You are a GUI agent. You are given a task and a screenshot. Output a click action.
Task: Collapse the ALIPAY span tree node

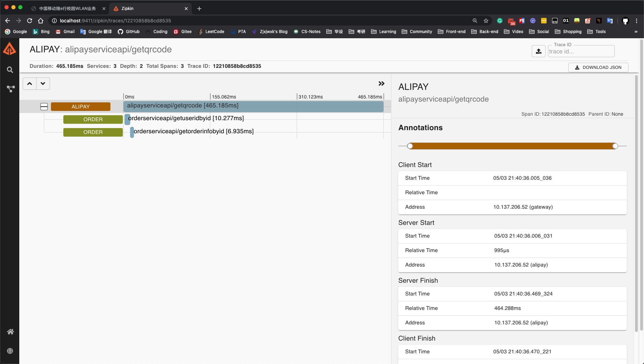click(x=44, y=107)
